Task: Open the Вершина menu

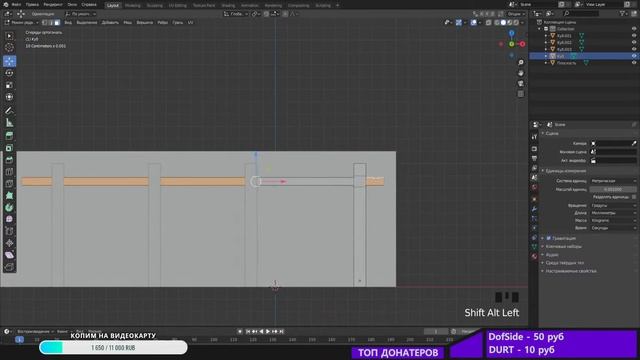Action: click(144, 22)
